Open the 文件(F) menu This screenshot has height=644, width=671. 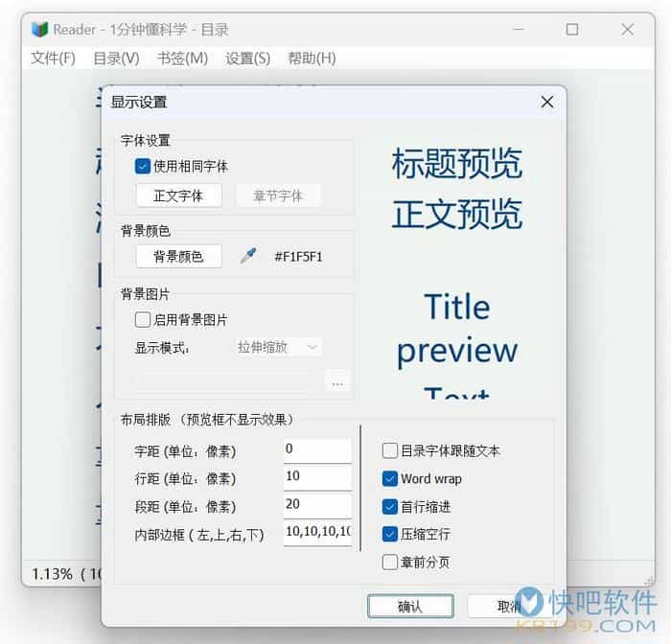click(x=53, y=58)
